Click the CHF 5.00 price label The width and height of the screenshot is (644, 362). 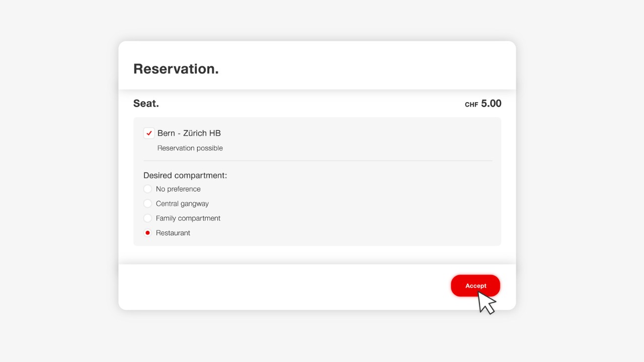(482, 104)
